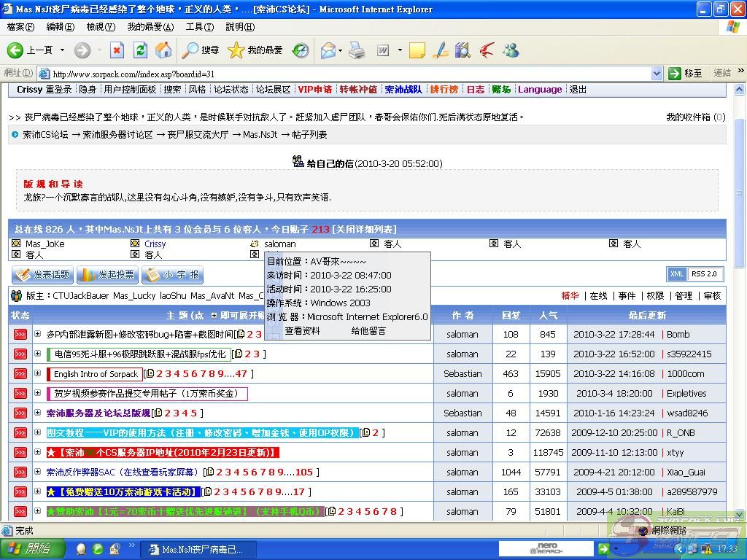The width and height of the screenshot is (747, 560).
Task: Click the 发起投票 start poll button
Action: (x=108, y=275)
